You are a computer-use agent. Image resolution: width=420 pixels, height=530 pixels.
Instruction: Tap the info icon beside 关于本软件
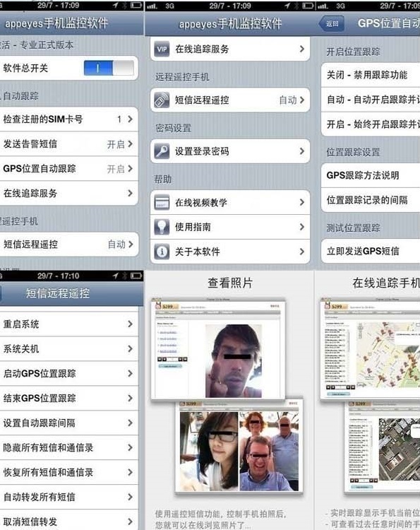162,252
